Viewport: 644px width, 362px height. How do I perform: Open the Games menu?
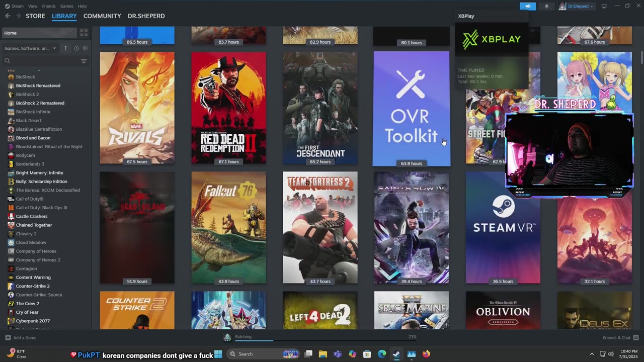click(67, 6)
